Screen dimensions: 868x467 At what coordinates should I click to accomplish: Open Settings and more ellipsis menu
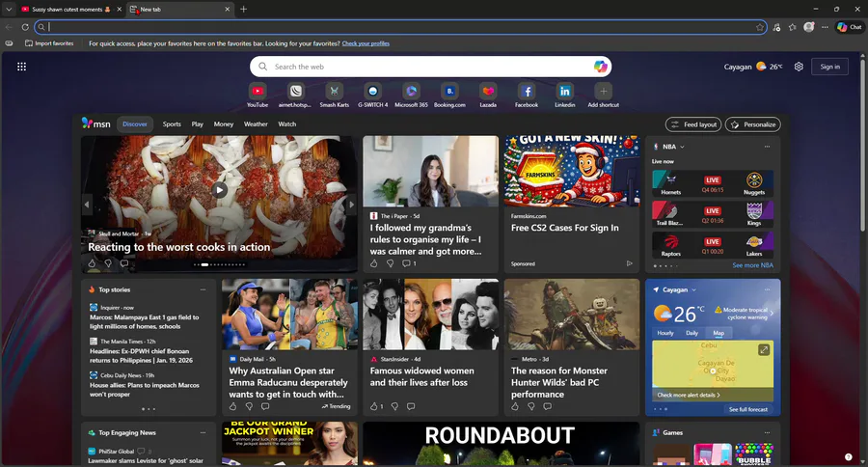coord(825,27)
